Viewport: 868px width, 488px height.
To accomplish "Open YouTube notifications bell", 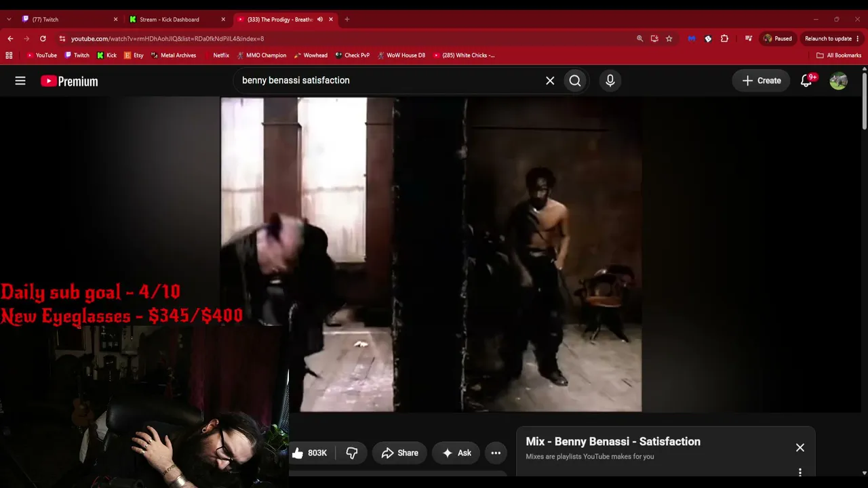I will [x=806, y=81].
